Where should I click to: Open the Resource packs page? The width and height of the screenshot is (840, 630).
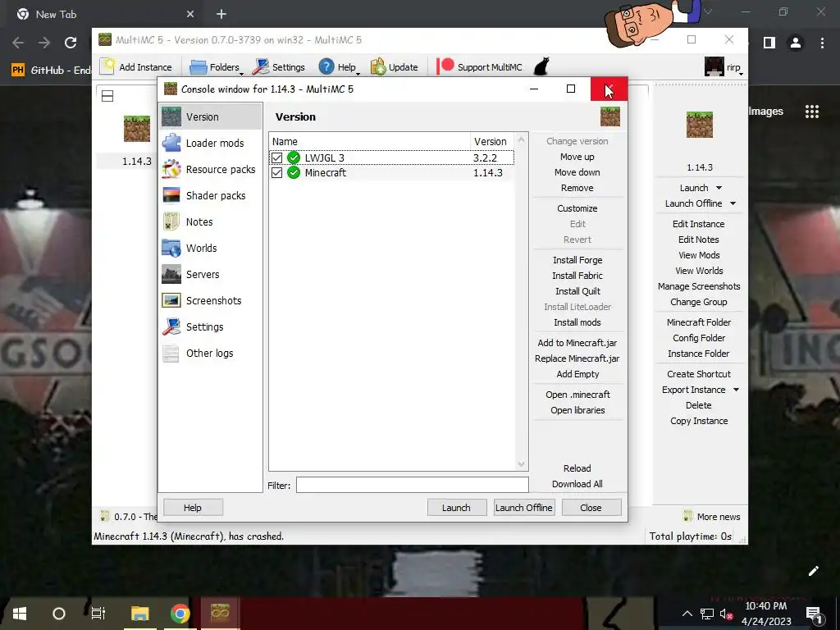(x=211, y=169)
